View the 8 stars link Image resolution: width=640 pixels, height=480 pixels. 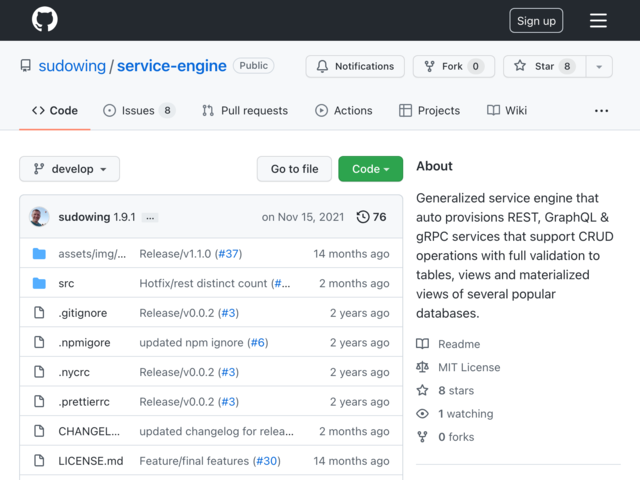(x=456, y=391)
